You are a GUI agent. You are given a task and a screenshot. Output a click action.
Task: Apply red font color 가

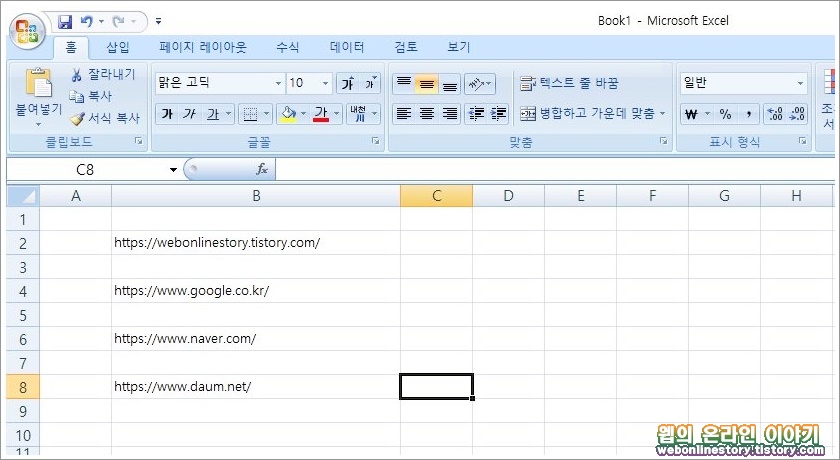[x=321, y=114]
